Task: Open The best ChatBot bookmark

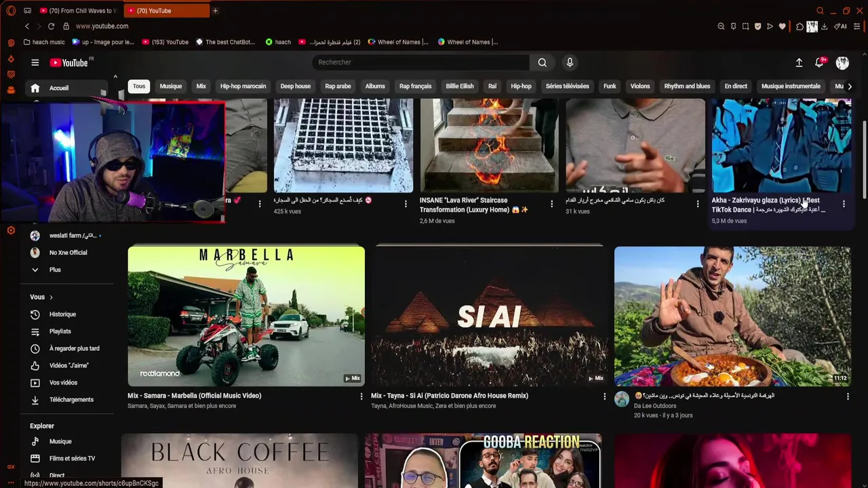Action: tap(225, 42)
